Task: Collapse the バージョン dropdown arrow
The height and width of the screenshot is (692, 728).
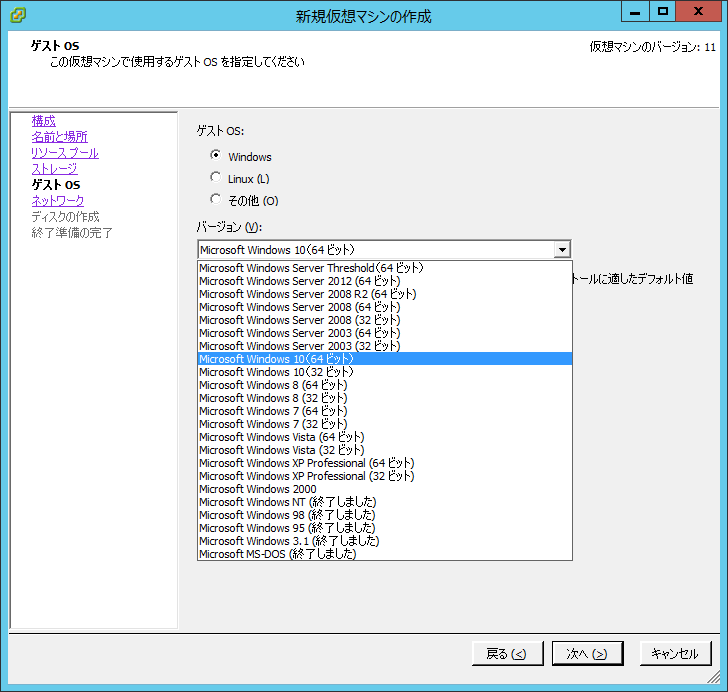Action: tap(562, 250)
